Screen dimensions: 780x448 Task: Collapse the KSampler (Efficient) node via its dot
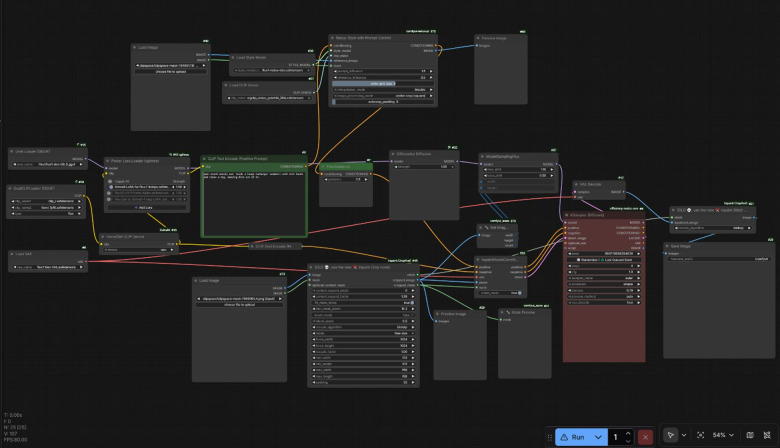tap(567, 215)
